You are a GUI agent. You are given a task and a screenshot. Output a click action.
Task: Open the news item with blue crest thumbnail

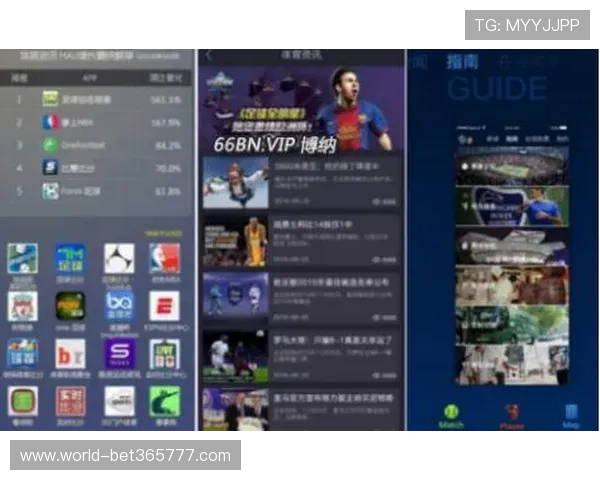click(x=302, y=299)
